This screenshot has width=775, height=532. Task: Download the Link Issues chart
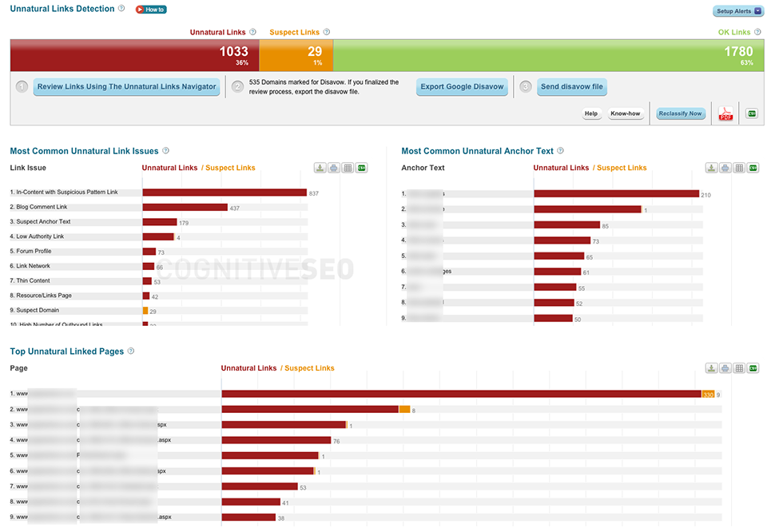point(320,168)
